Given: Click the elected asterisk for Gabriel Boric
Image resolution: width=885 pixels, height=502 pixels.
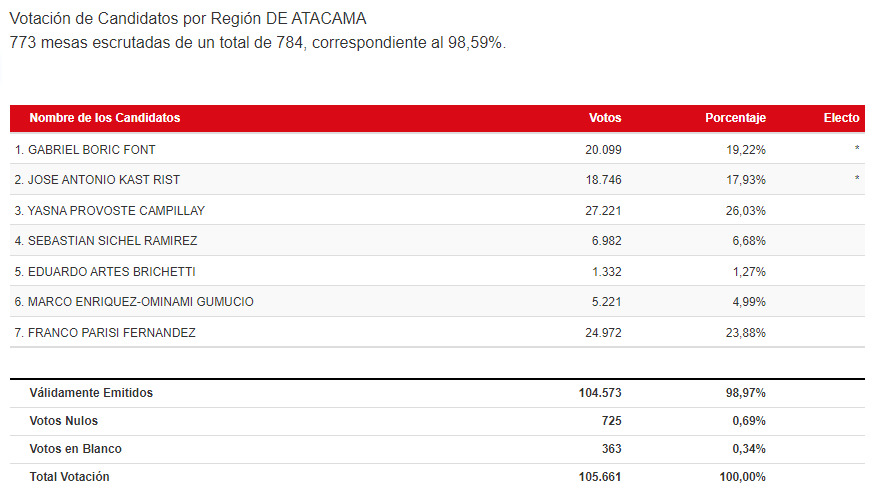Looking at the screenshot, I should click(x=857, y=149).
